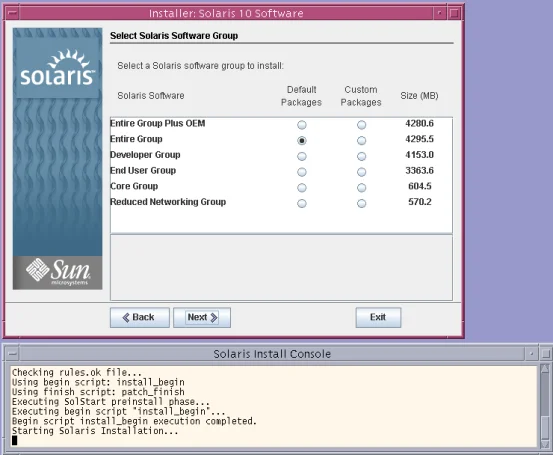Click the console scrollbar up arrow
The image size is (553, 455).
545,369
